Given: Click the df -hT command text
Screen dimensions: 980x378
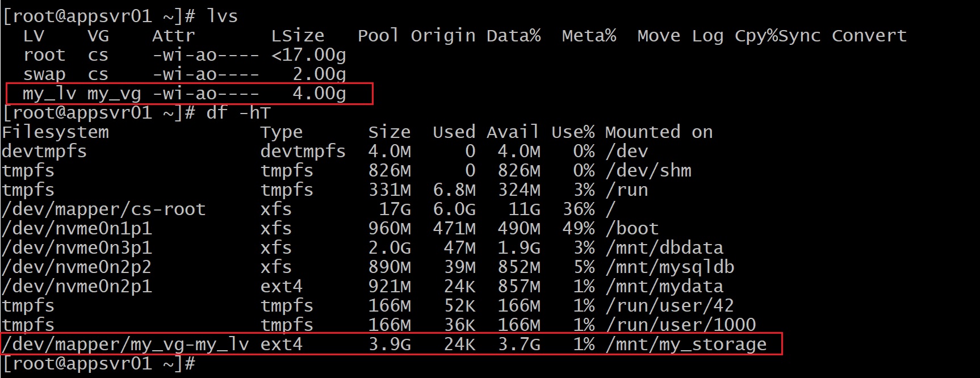Looking at the screenshot, I should (x=238, y=112).
